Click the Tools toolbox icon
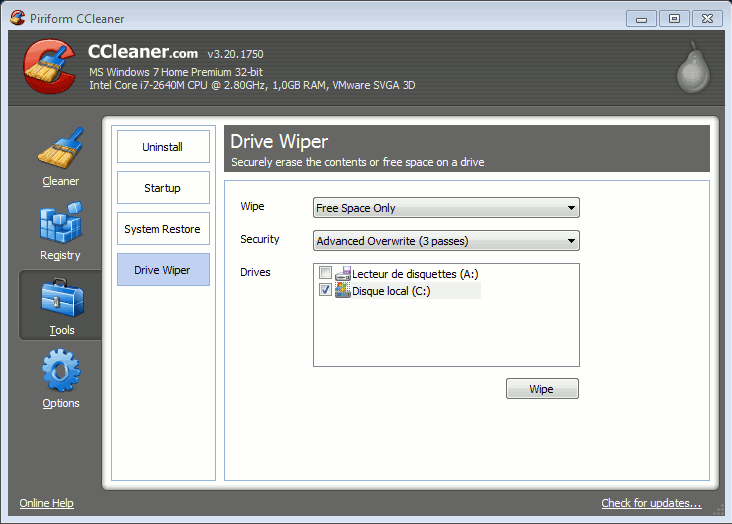Viewport: 732px width, 524px height. [61, 298]
